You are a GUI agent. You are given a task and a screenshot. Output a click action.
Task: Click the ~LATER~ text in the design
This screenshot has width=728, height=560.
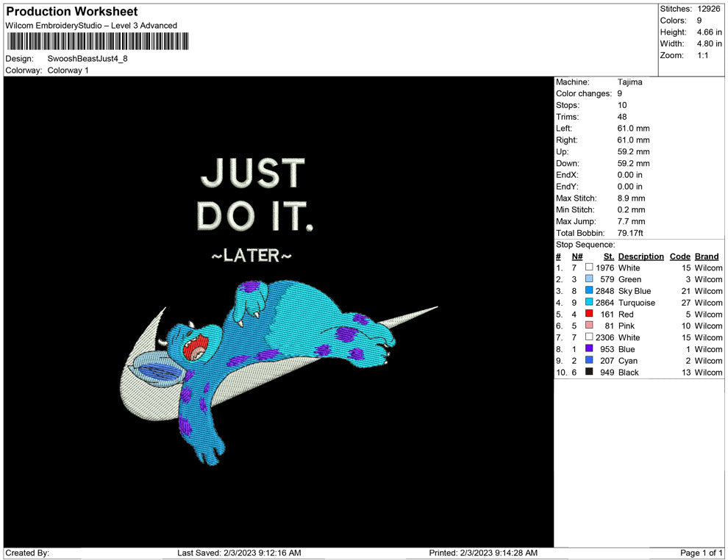tap(251, 256)
